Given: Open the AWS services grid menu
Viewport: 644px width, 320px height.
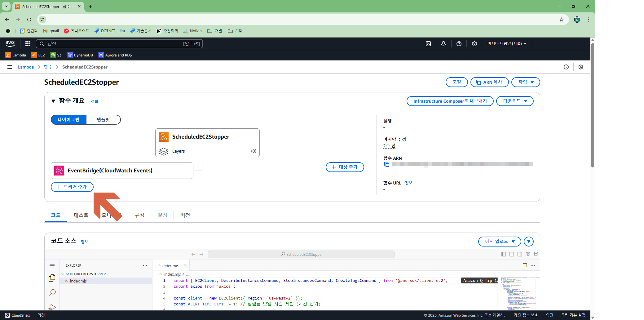Looking at the screenshot, I should coord(28,44).
